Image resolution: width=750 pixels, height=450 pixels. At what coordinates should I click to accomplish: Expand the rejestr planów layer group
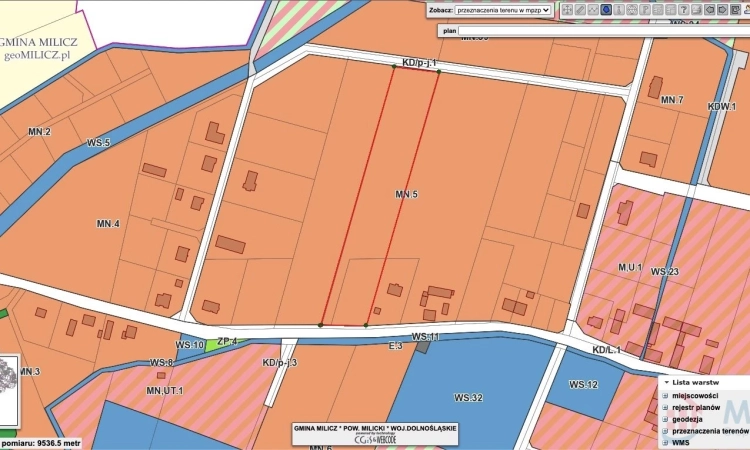[x=666, y=407]
